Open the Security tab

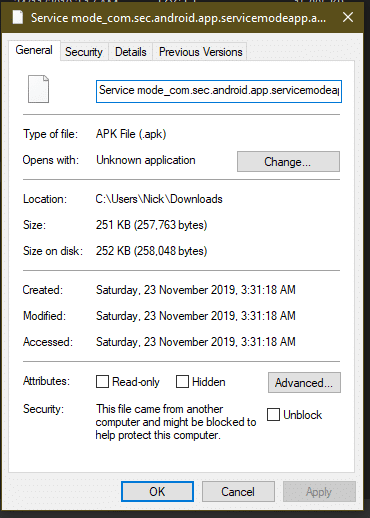[84, 52]
